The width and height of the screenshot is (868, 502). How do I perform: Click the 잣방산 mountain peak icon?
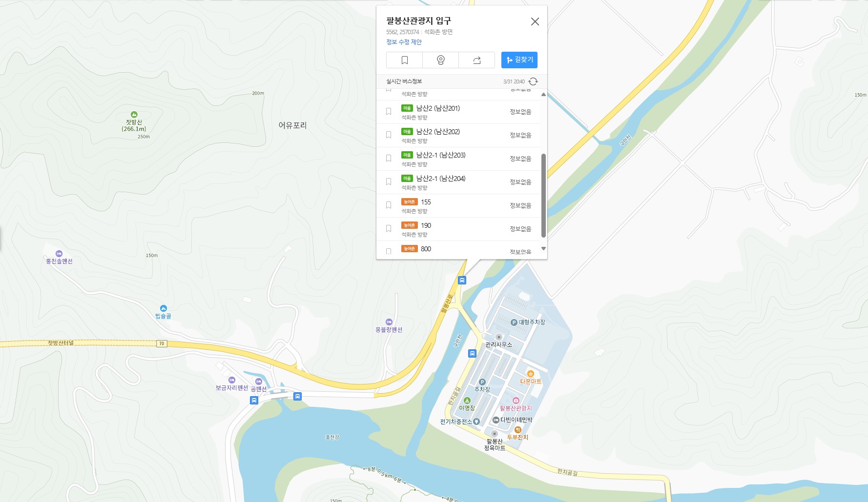134,115
